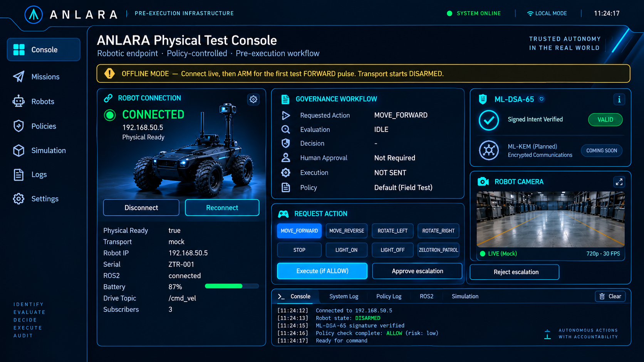Image resolution: width=644 pixels, height=362 pixels.
Task: Select the MOVE_REVERSE action
Action: 347,231
